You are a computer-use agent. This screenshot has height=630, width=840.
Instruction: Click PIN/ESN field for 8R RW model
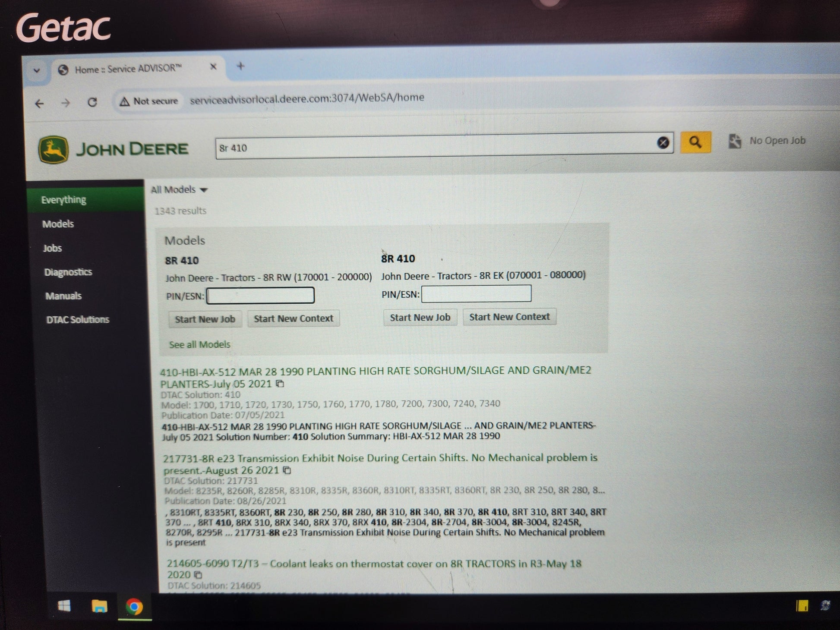pos(260,296)
